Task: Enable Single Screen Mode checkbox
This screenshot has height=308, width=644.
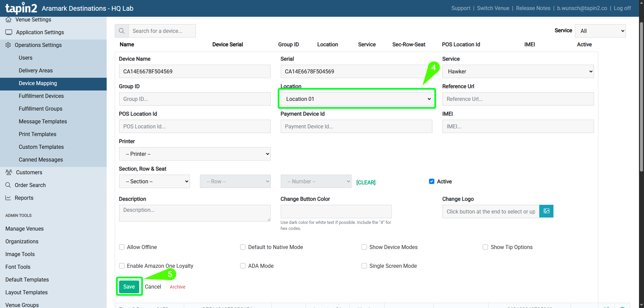Action: [364, 266]
